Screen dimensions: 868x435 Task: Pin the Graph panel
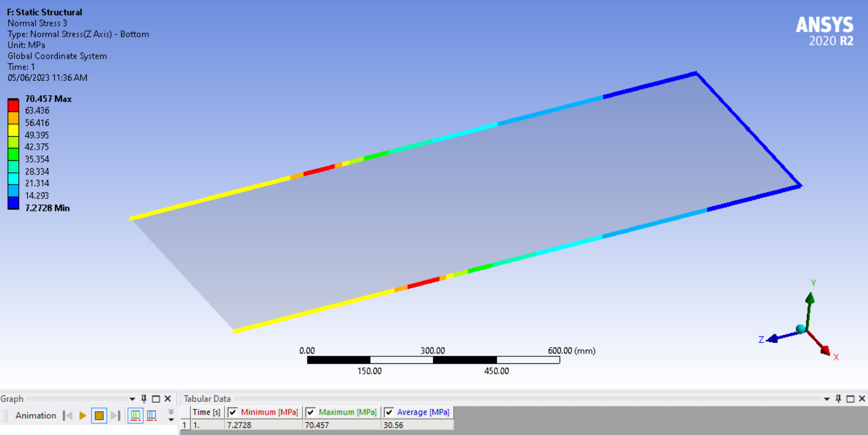pos(144,399)
